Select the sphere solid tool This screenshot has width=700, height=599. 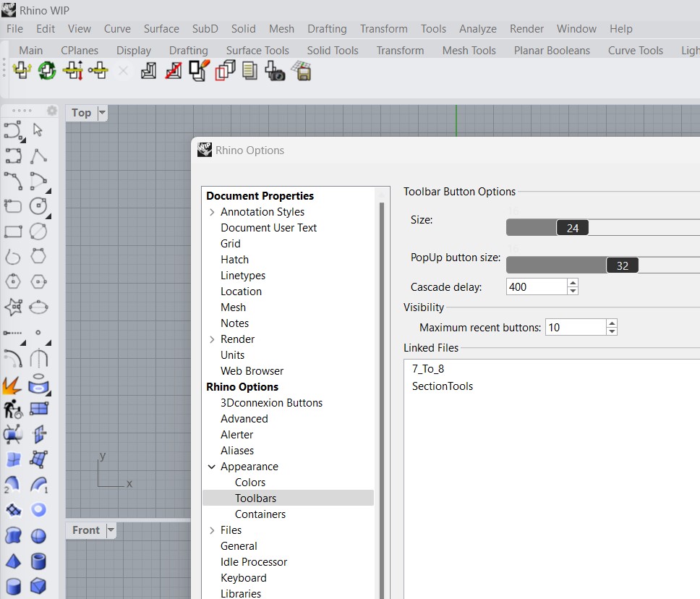[x=38, y=535]
